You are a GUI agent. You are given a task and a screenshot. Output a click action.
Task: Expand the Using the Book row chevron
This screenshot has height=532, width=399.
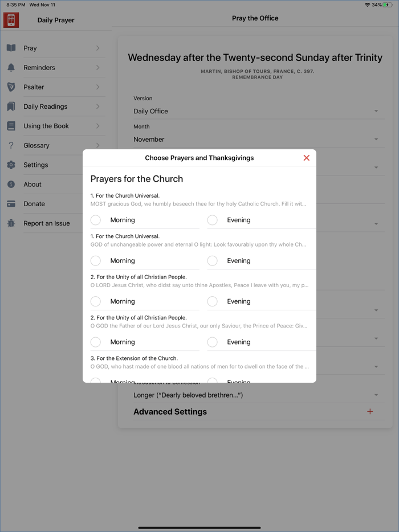(x=98, y=126)
